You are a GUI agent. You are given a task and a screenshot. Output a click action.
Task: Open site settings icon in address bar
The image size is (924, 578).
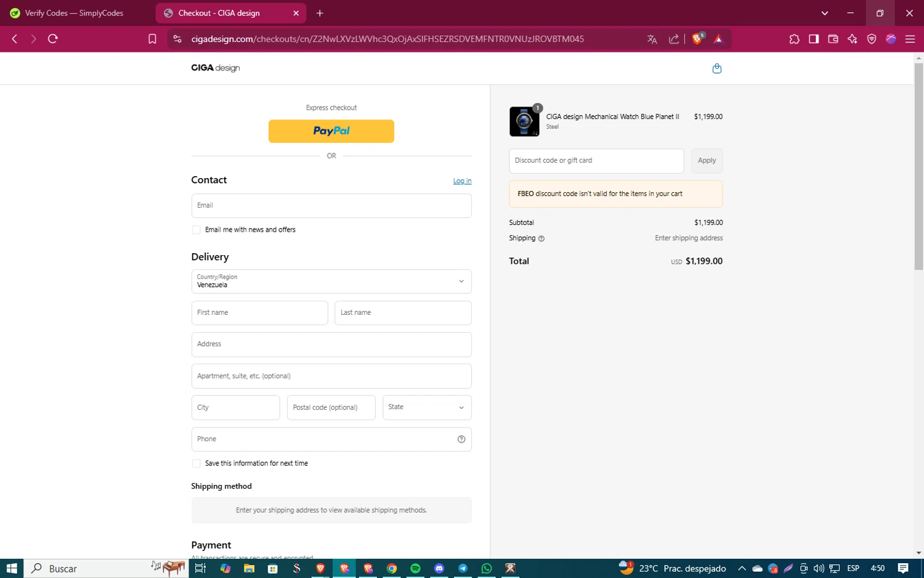177,39
